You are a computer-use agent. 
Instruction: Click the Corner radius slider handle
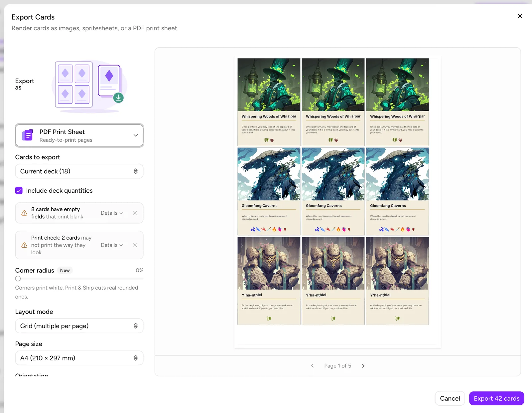coord(18,279)
